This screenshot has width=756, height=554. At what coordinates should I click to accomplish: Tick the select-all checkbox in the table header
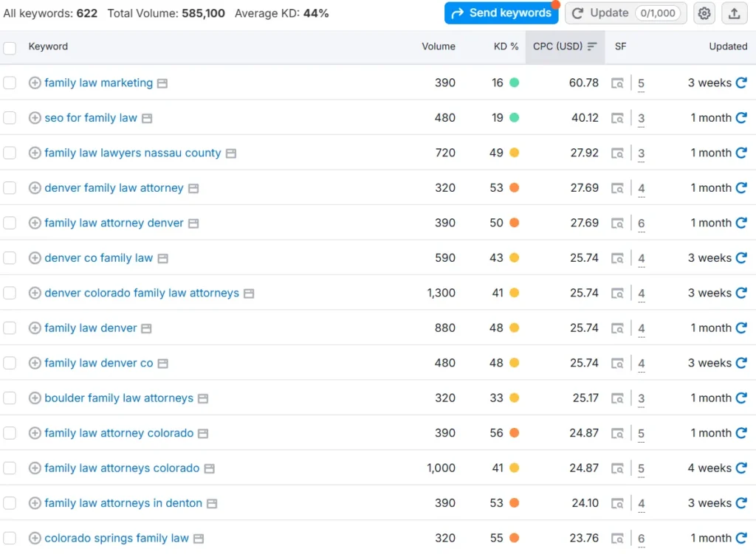coord(10,46)
